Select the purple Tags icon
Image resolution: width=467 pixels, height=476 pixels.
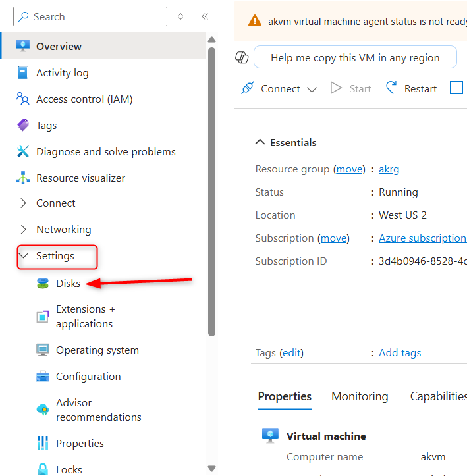pos(24,125)
